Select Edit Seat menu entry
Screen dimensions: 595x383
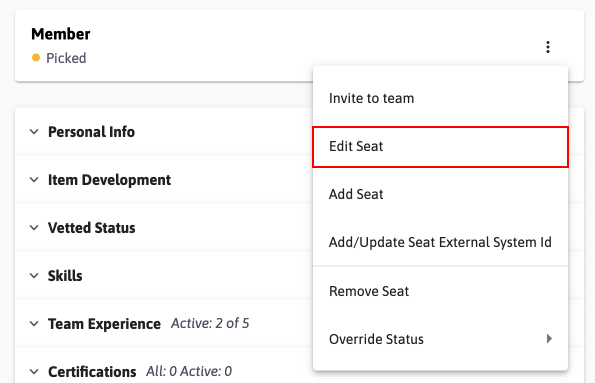[x=440, y=147]
